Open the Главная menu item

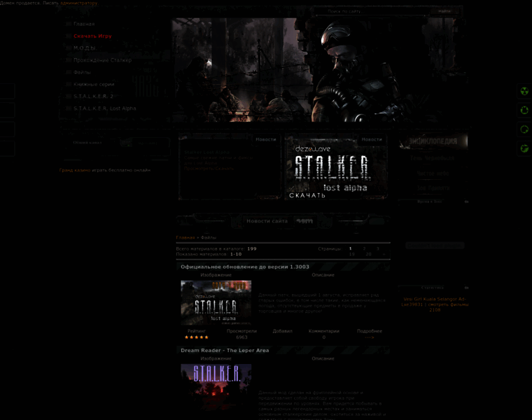coord(84,24)
